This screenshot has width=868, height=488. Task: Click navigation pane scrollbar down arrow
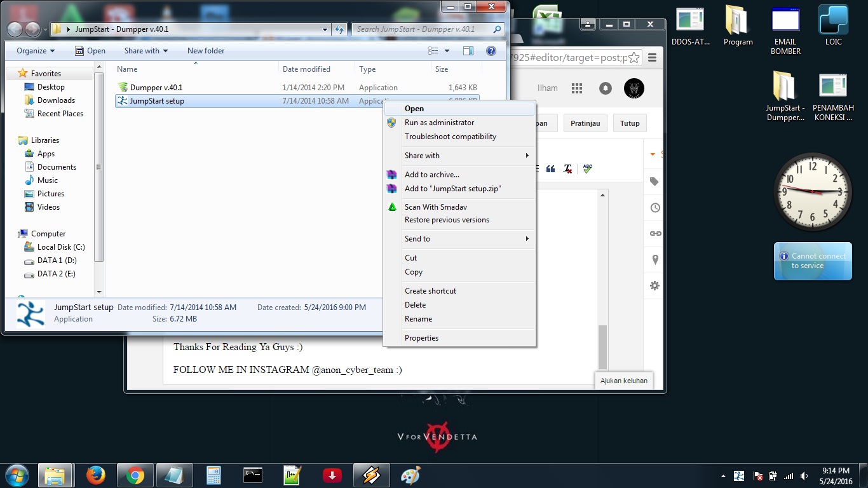(x=98, y=292)
